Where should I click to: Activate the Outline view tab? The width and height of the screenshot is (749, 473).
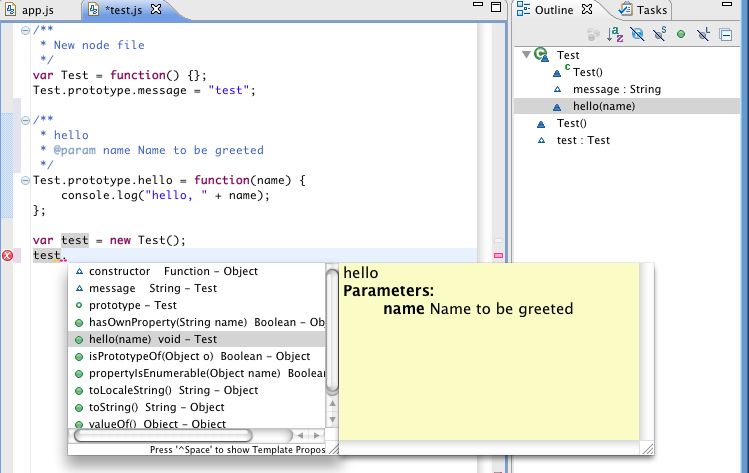[x=554, y=10]
